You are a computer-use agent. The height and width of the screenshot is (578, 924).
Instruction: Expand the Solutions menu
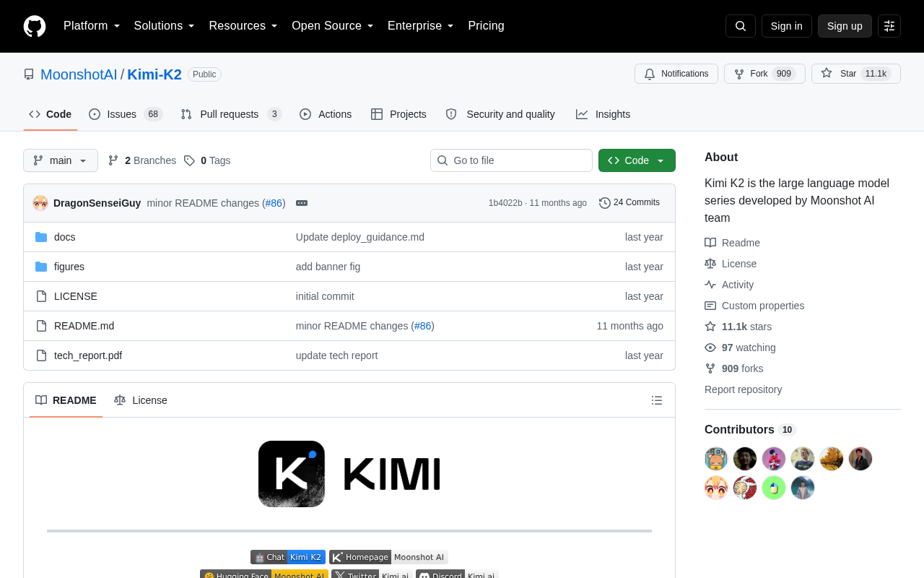pyautogui.click(x=164, y=26)
